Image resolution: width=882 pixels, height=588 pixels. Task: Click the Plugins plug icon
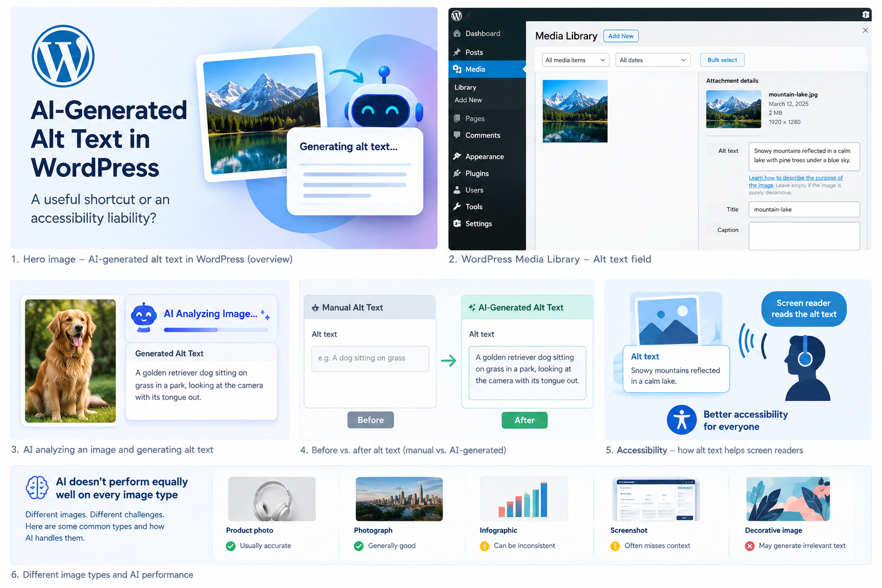tap(457, 173)
